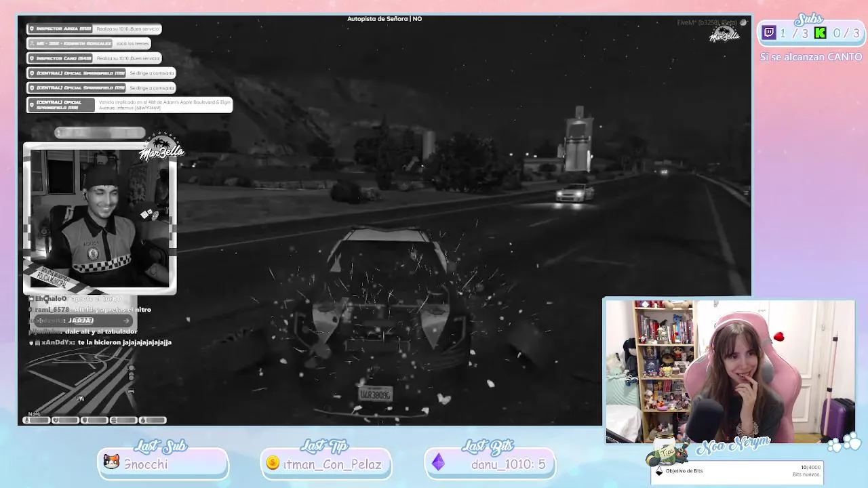The height and width of the screenshot is (488, 868).
Task: Click the Twitch logo in Subs counter
Action: 769,33
